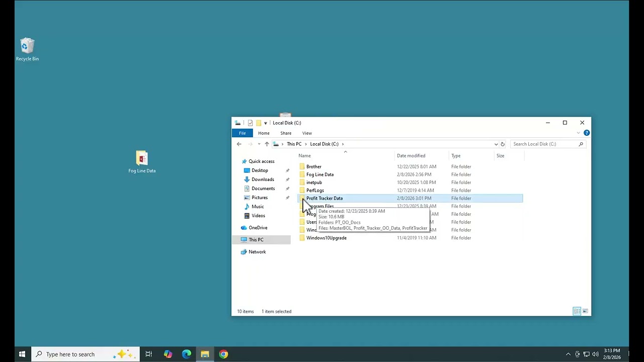Switch to the Share ribbon tab
Viewport: 644px width, 362px height.
pyautogui.click(x=286, y=133)
